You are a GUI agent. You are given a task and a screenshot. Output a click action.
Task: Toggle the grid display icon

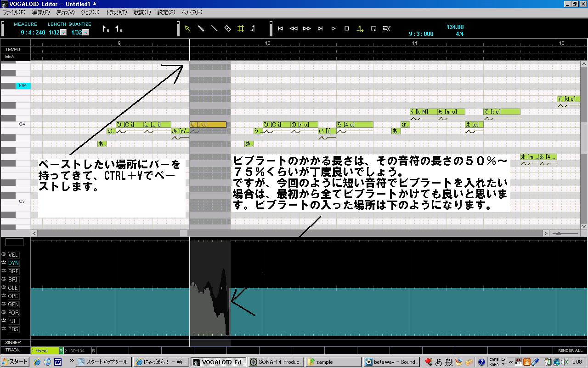click(241, 29)
